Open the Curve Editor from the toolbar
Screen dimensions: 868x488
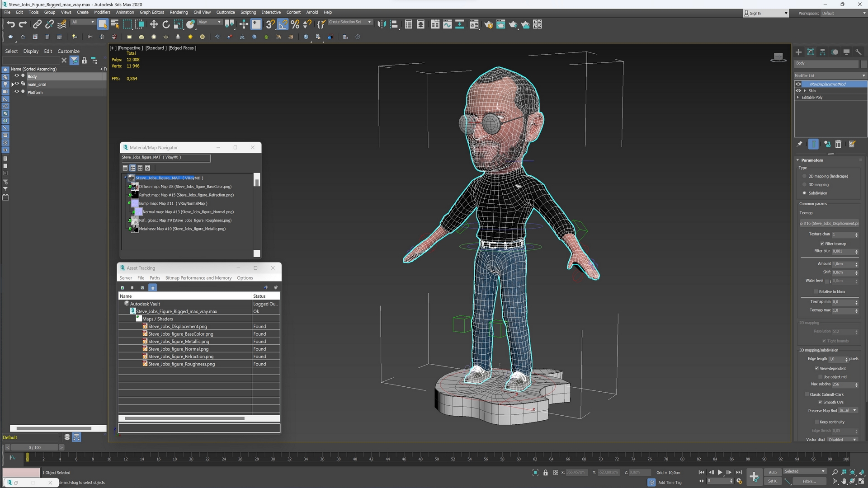click(447, 24)
